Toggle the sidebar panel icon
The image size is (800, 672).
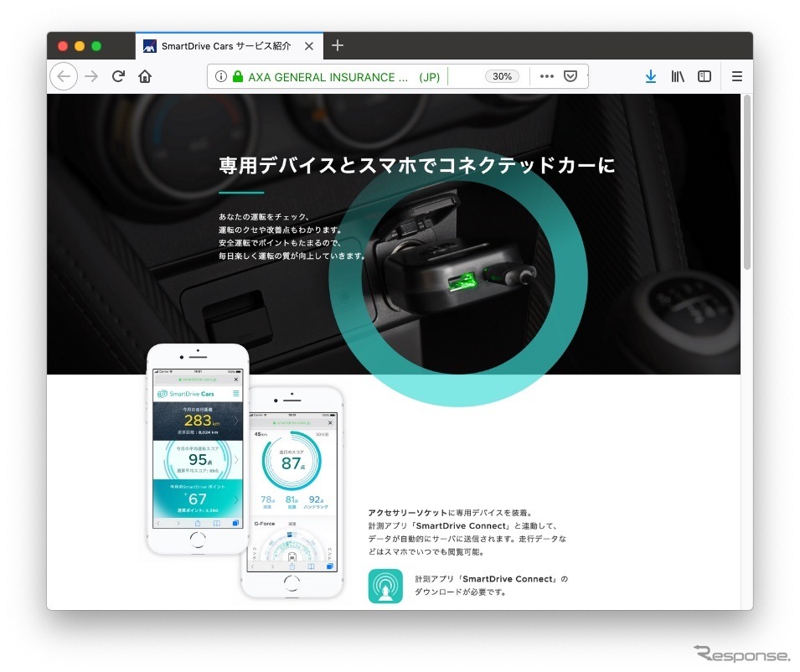pyautogui.click(x=705, y=76)
